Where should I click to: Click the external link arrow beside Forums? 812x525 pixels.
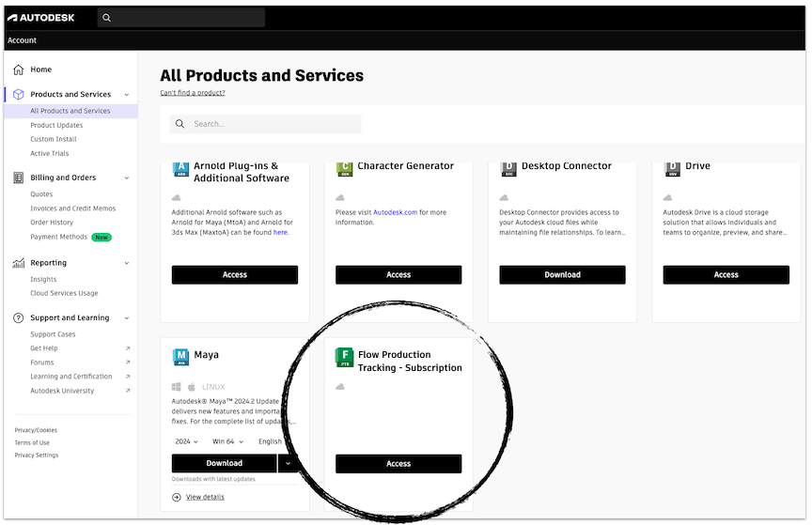[128, 363]
